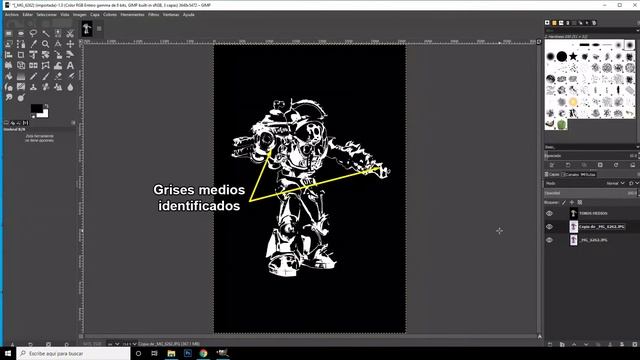Viewport: 640px width, 360px height.
Task: Select the Scissors Select tool
Action: coord(70,33)
